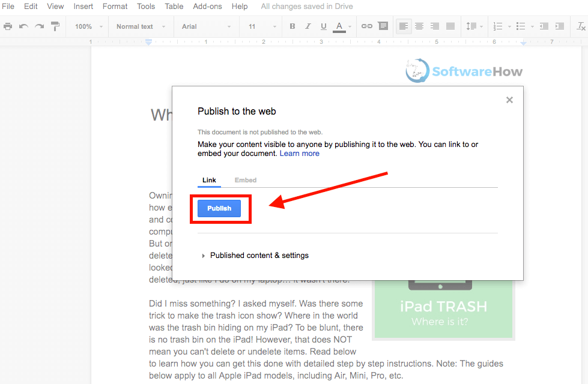This screenshot has width=588, height=384.
Task: Open the text color picker
Action: (x=339, y=26)
